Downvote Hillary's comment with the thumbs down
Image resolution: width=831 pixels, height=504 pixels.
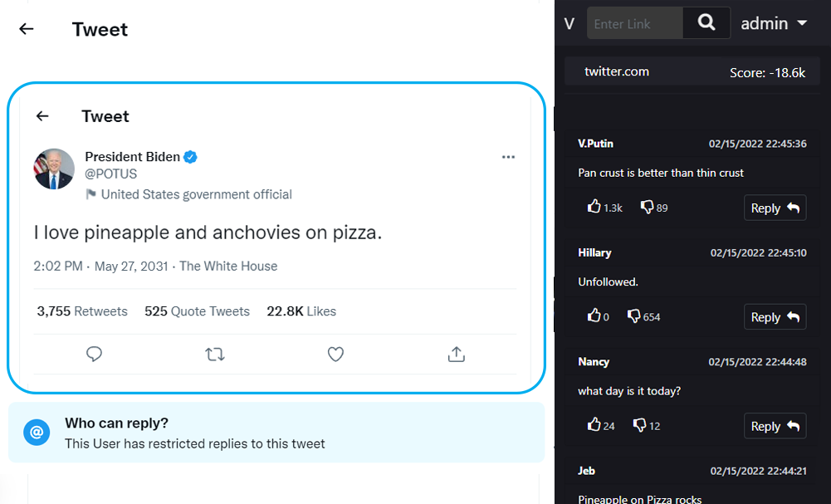point(634,316)
